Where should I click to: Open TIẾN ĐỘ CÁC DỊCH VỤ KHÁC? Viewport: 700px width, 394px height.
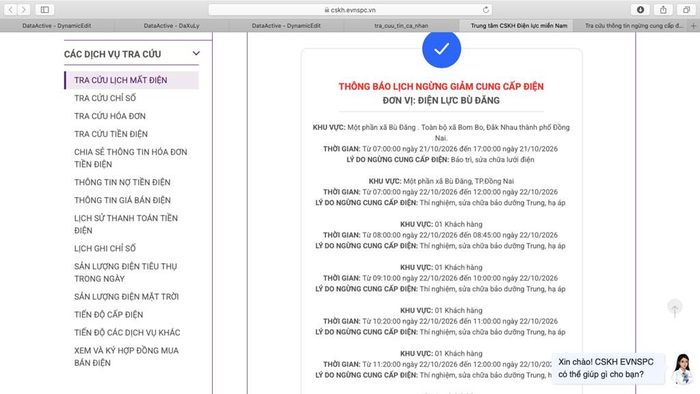pos(127,332)
